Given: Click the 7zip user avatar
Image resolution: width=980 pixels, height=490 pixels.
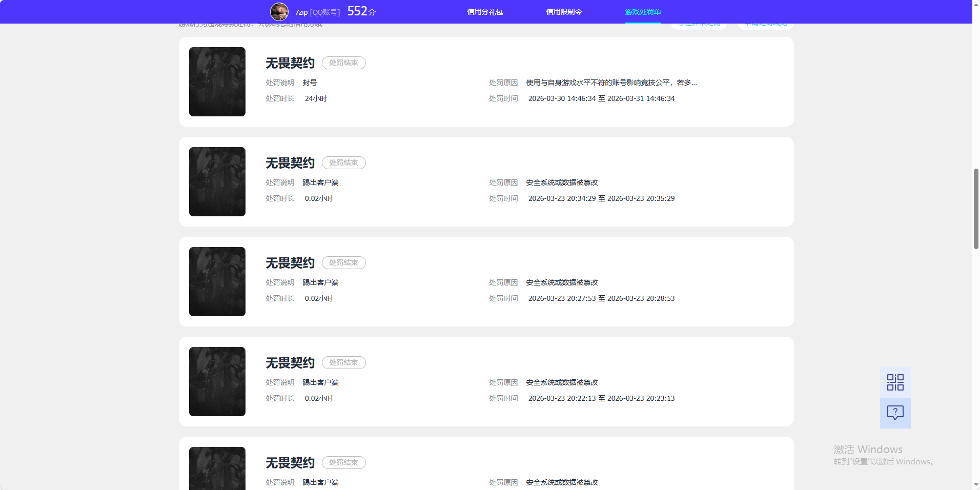Looking at the screenshot, I should 279,11.
